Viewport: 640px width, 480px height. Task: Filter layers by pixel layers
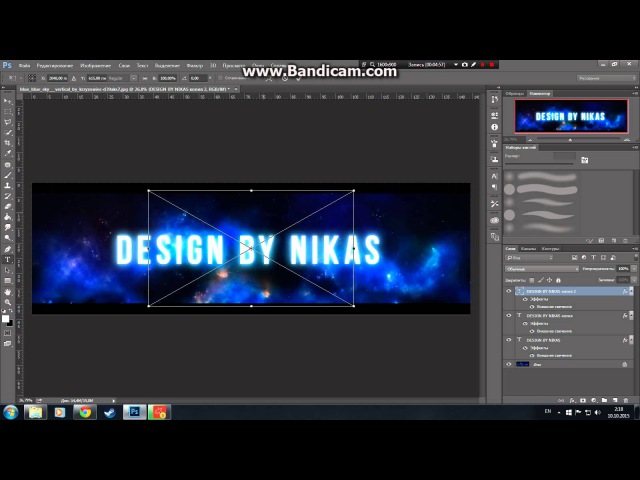click(x=574, y=258)
